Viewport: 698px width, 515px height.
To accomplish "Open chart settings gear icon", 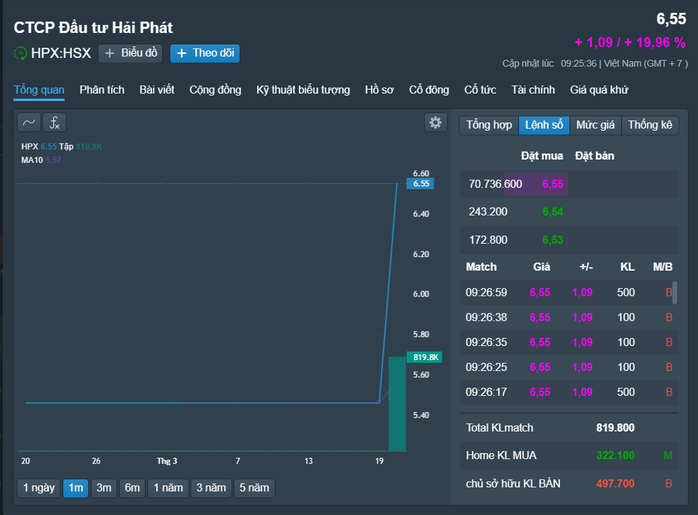I will tap(435, 122).
